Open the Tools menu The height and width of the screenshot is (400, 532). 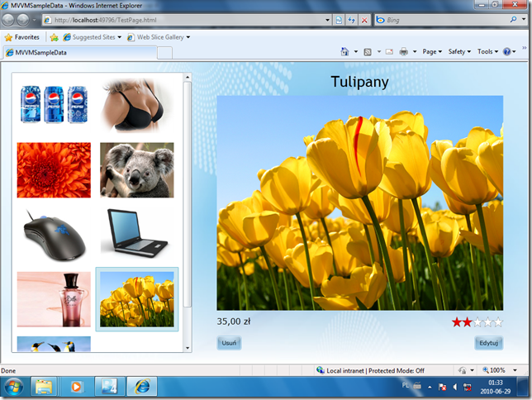pyautogui.click(x=487, y=51)
